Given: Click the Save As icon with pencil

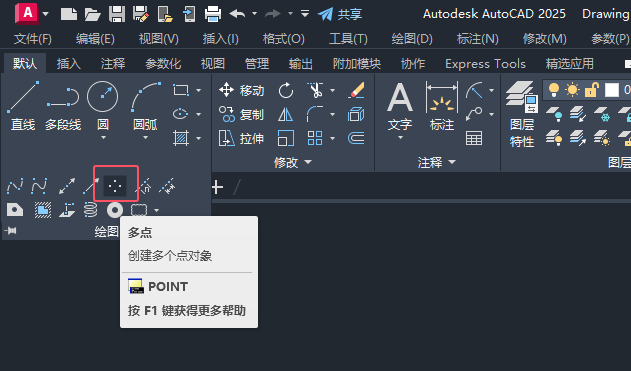Looking at the screenshot, I should point(140,14).
